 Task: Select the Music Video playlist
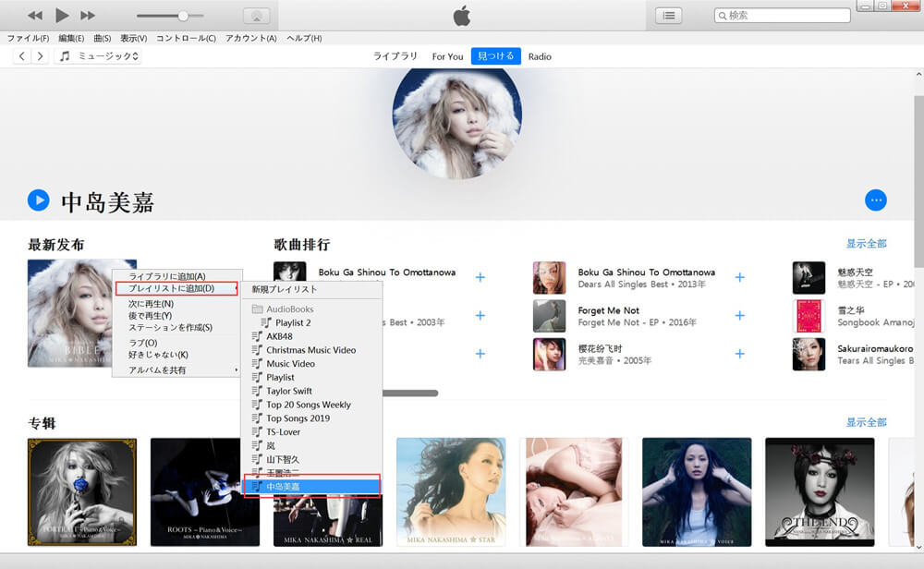pyautogui.click(x=312, y=363)
